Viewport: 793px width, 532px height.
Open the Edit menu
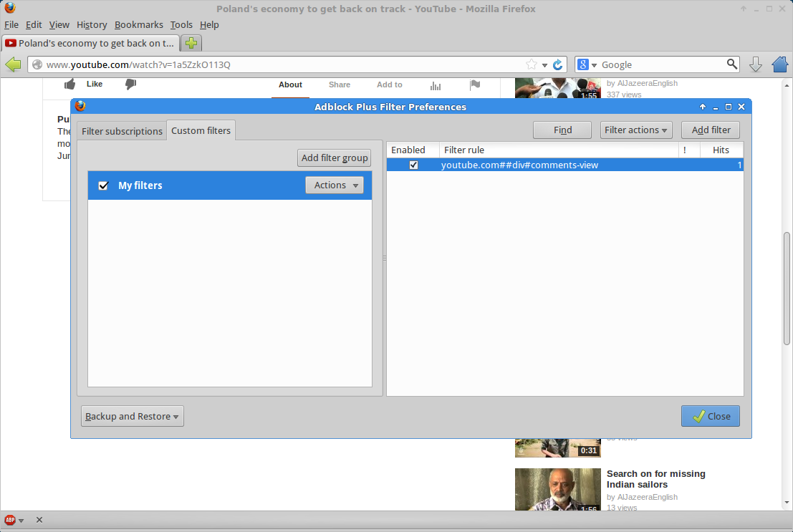coord(34,25)
